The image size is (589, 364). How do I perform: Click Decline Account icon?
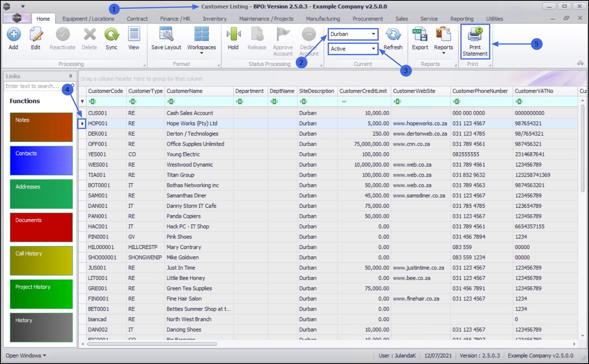309,42
